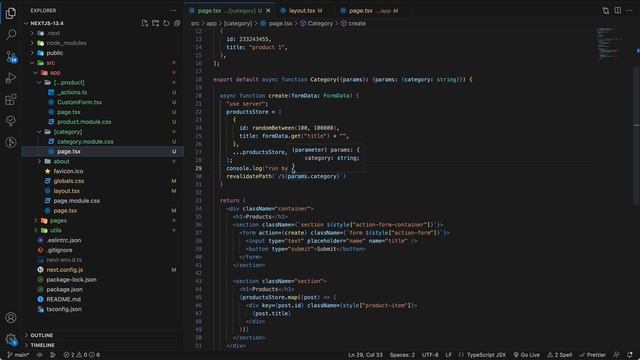The image size is (640, 360).
Task: Click the main branch indicator in status bar
Action: pyautogui.click(x=18, y=355)
